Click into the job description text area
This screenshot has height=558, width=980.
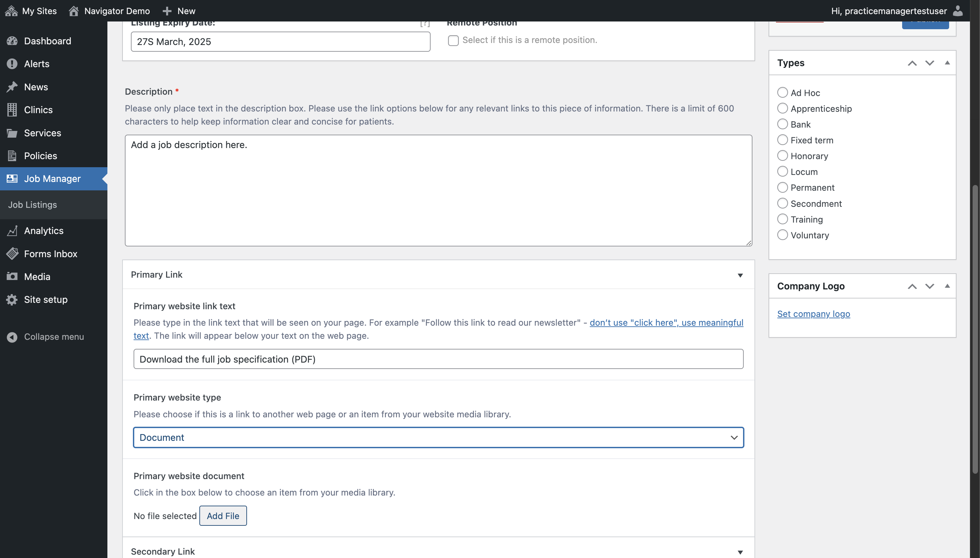438,190
